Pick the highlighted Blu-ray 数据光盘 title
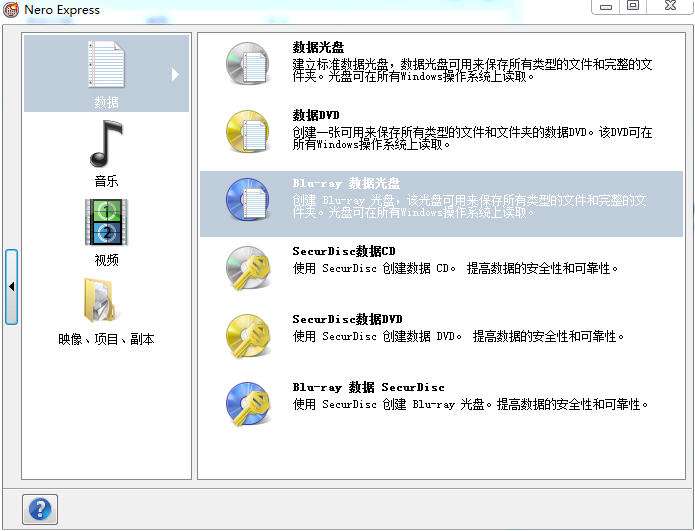 pos(346,183)
